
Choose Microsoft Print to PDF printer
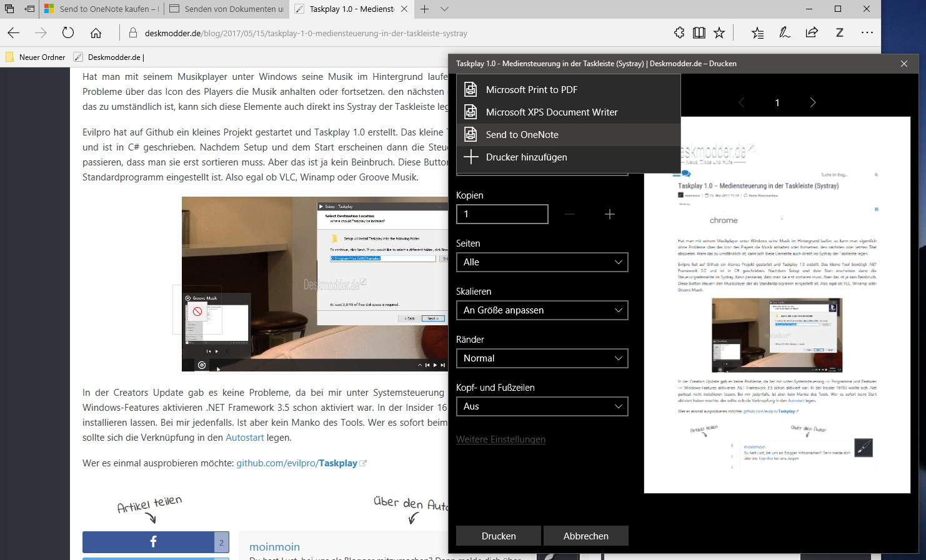569,89
